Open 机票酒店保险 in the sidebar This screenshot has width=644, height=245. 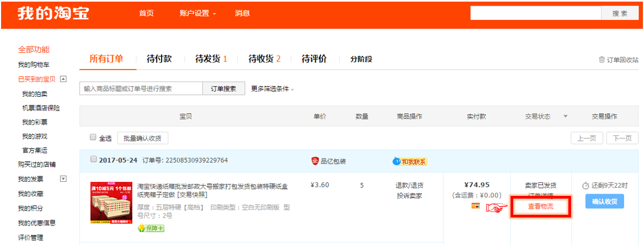41,108
